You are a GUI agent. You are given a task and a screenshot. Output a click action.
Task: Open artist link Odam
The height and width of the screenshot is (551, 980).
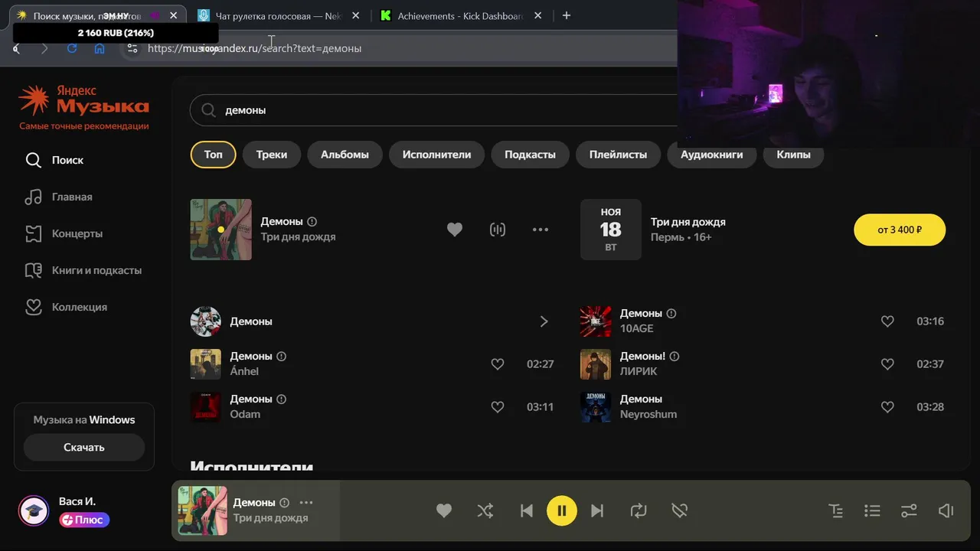click(x=245, y=414)
